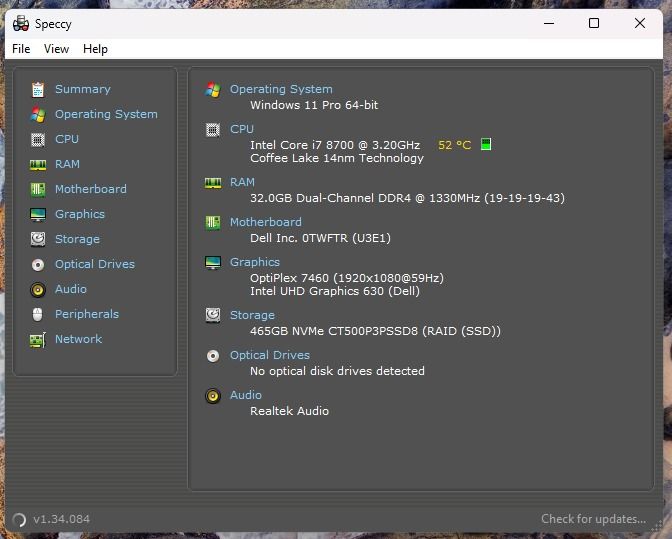
Task: Open the File menu
Action: pos(21,49)
